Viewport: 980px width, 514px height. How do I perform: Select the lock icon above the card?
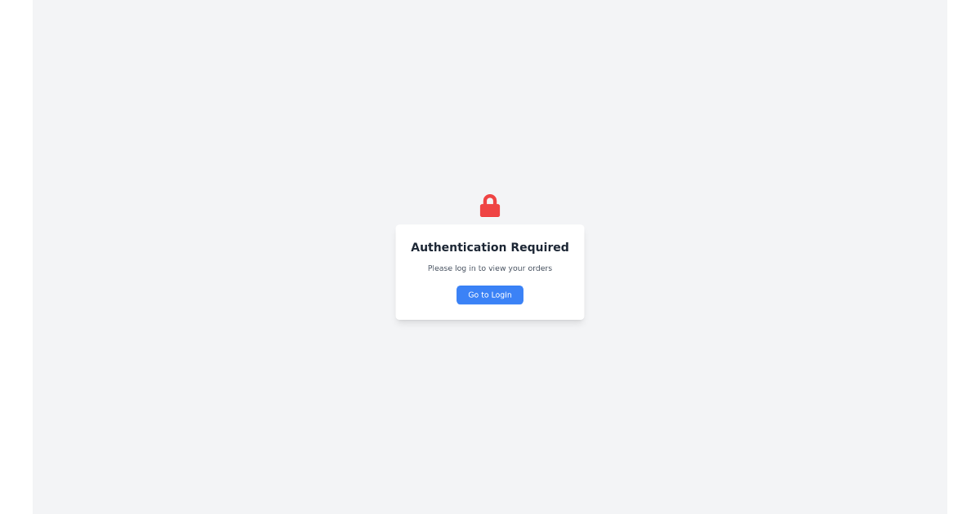point(490,206)
